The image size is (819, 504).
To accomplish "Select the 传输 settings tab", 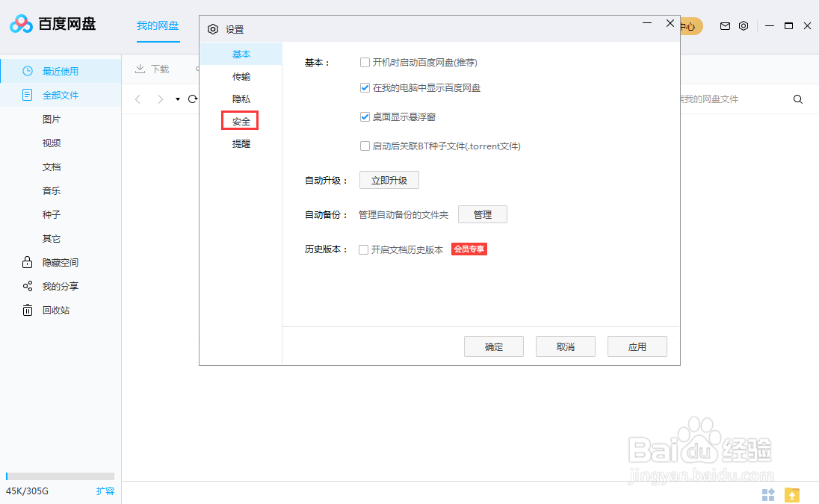I will tap(241, 77).
